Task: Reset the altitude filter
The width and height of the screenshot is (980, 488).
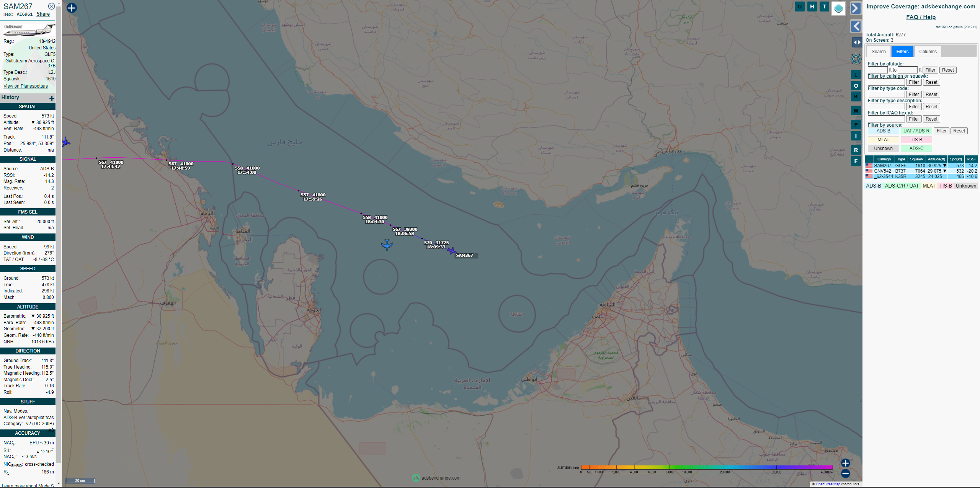Action: [x=948, y=70]
